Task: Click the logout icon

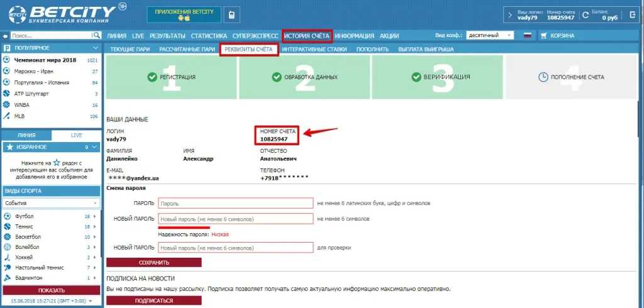Action: (632, 15)
